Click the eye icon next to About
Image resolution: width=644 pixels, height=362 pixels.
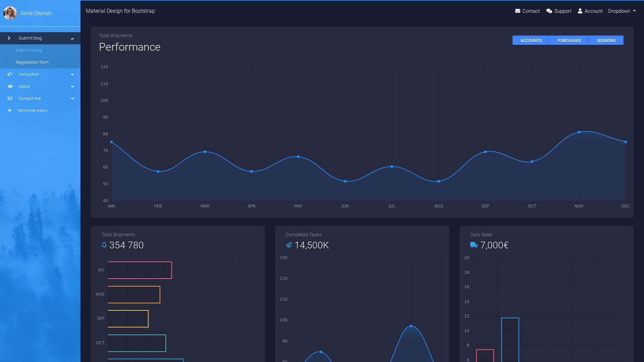[x=10, y=86]
